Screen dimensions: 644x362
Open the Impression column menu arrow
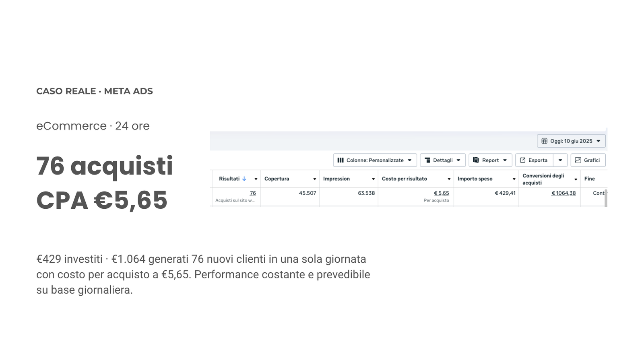pos(373,179)
